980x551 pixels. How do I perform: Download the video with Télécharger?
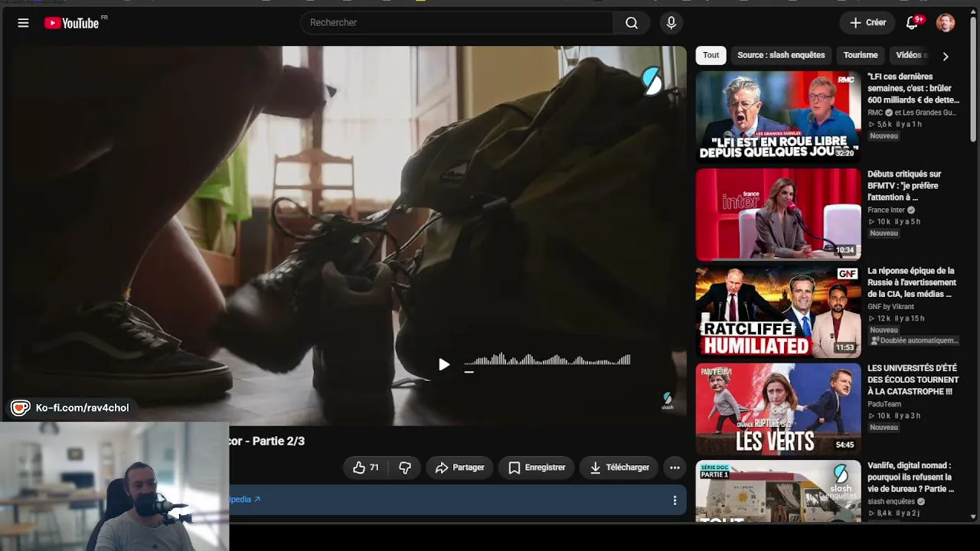pyautogui.click(x=619, y=468)
